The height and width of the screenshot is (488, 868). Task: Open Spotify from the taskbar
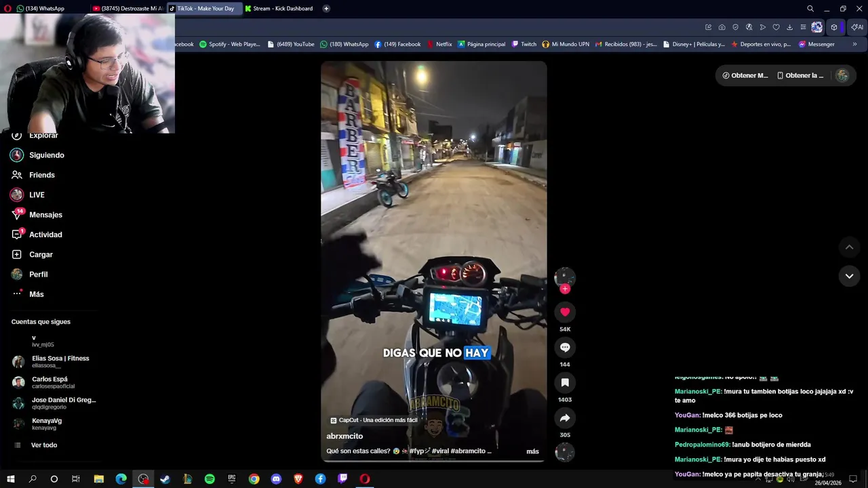210,479
